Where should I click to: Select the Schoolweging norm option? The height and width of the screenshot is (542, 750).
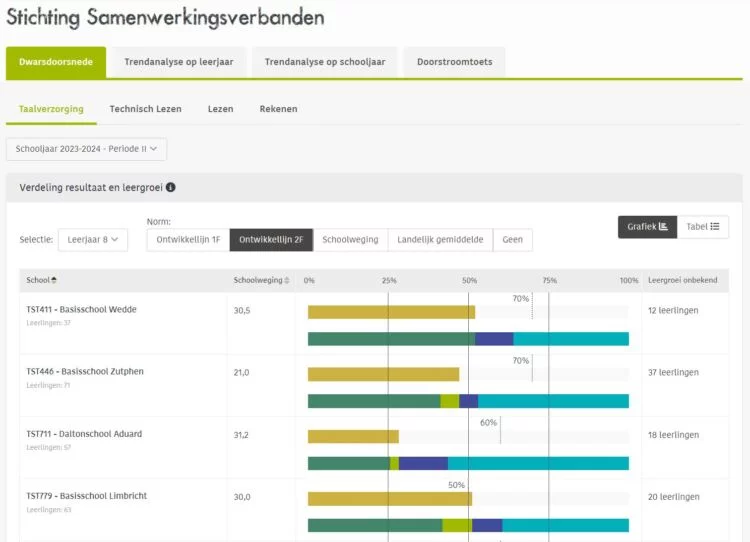coord(350,240)
